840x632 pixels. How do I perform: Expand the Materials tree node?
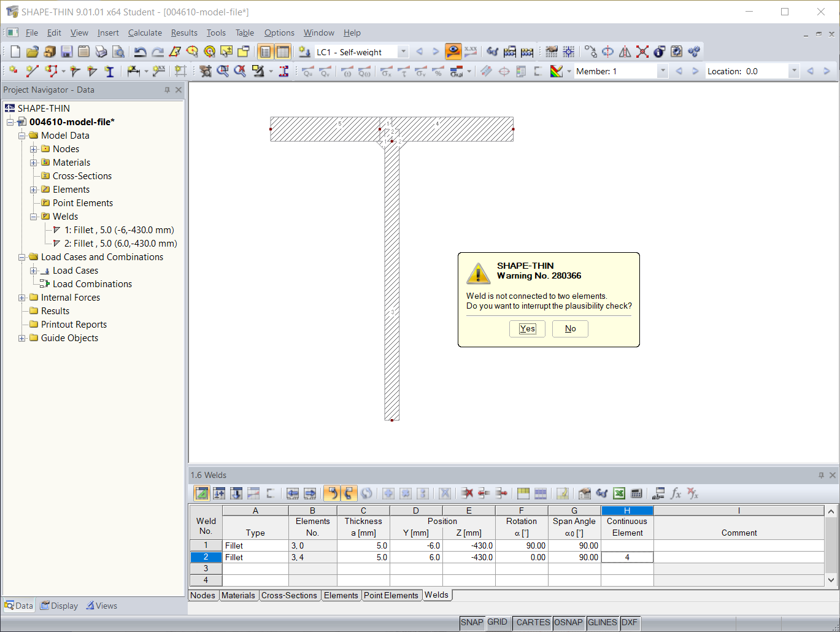coord(34,163)
